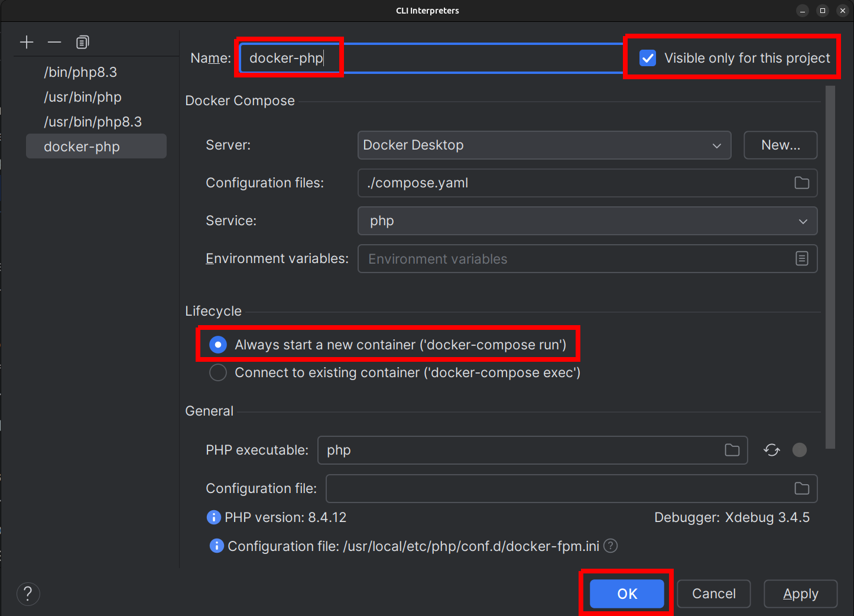Image resolution: width=854 pixels, height=616 pixels.
Task: Open the environment variables editor icon
Action: click(801, 258)
